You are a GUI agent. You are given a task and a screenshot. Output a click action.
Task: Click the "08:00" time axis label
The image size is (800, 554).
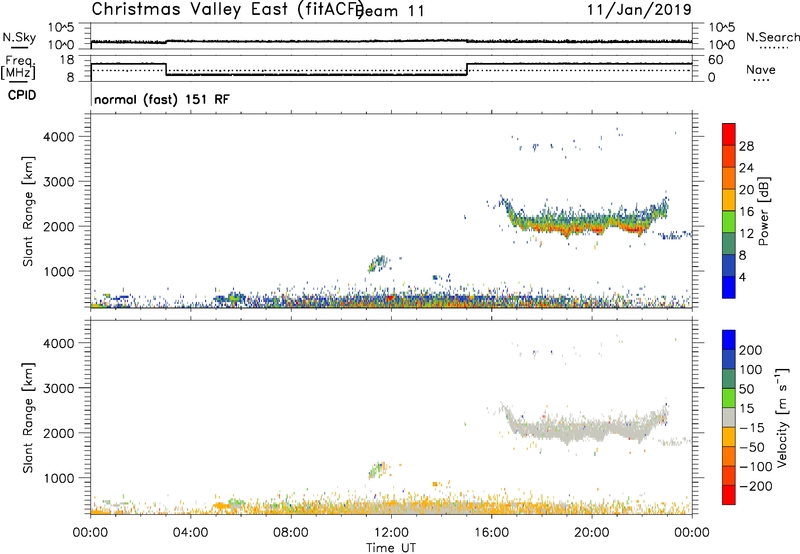pos(291,533)
